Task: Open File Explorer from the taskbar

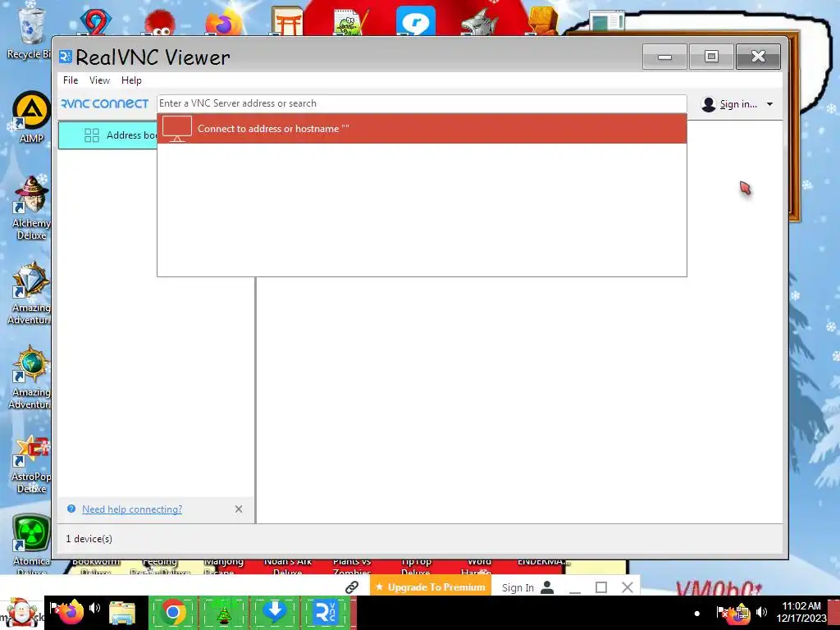Action: point(122,613)
